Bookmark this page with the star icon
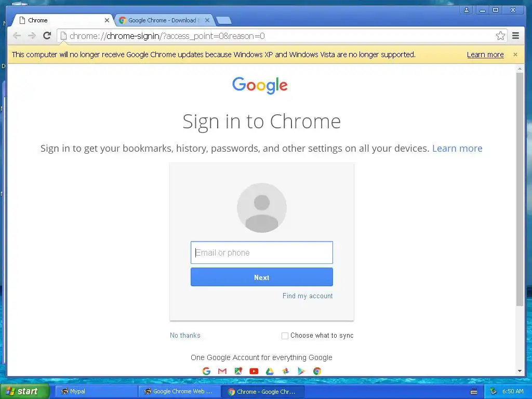This screenshot has height=399, width=532. tap(500, 36)
